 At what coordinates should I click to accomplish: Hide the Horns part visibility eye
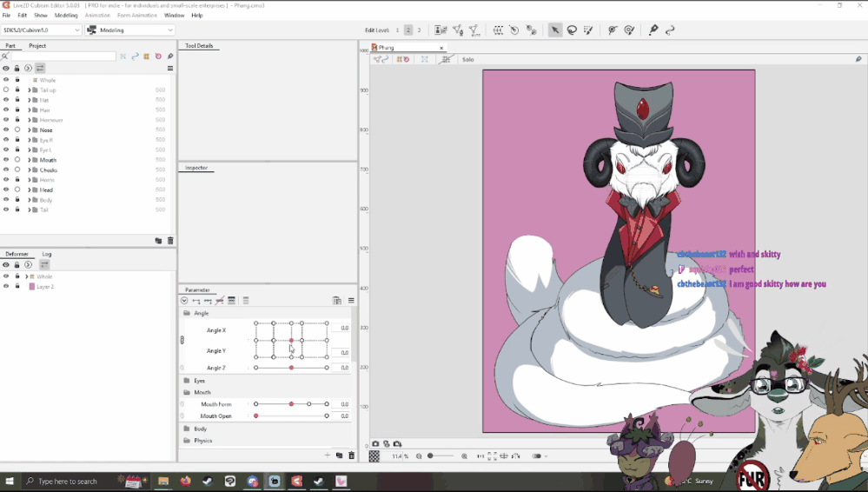click(x=6, y=180)
